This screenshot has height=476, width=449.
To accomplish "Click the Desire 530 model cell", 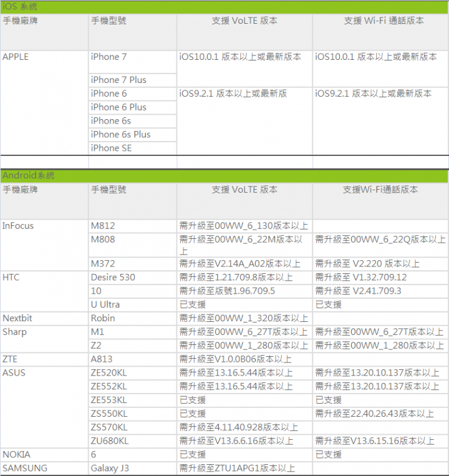I will tap(133, 278).
